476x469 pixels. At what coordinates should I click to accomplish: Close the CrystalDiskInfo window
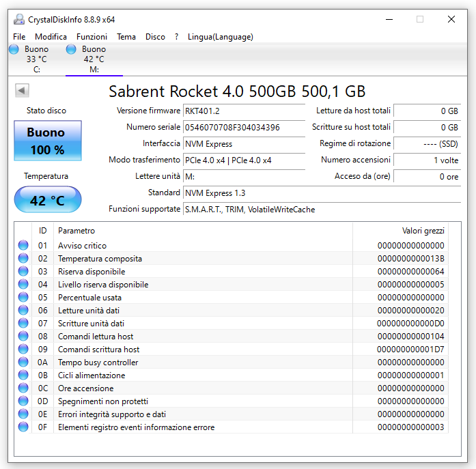pyautogui.click(x=451, y=19)
